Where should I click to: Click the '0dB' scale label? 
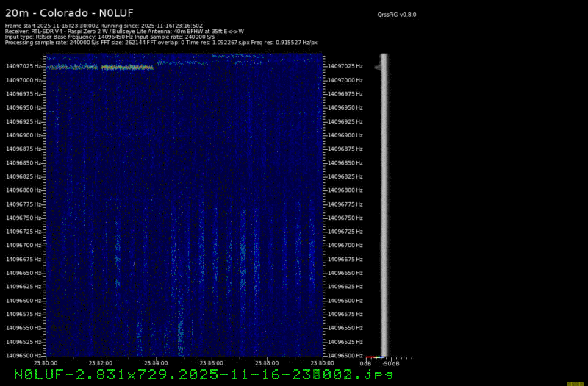pos(365,364)
